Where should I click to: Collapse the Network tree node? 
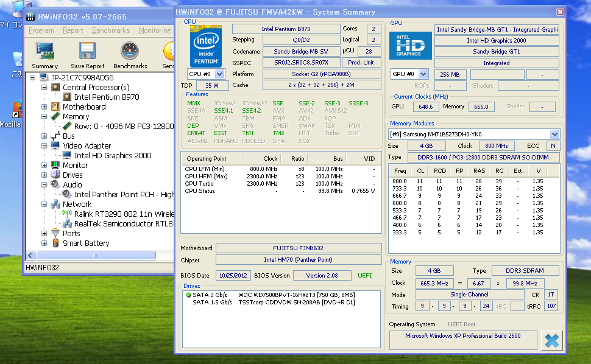click(44, 205)
